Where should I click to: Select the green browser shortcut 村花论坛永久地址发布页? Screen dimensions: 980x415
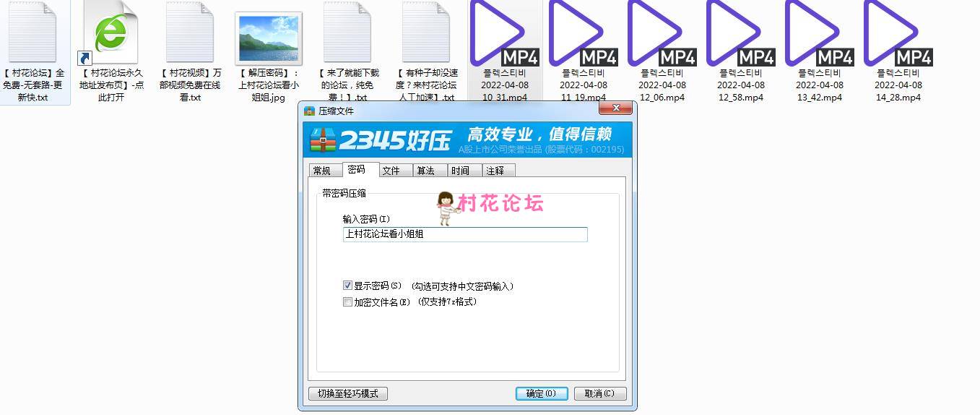110,33
